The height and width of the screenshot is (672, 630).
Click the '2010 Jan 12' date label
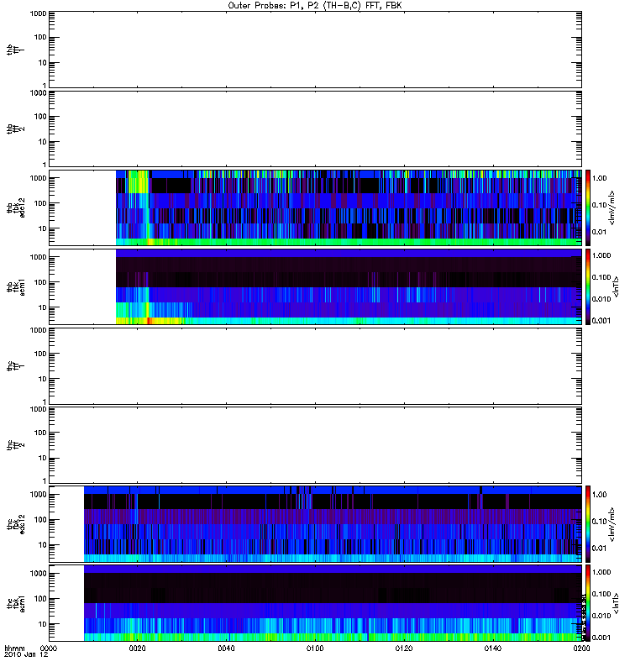26,654
